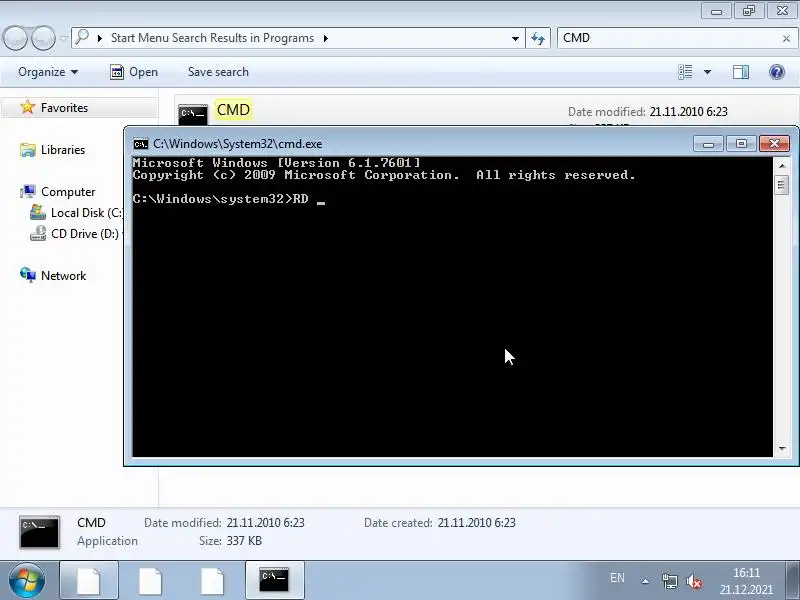Image resolution: width=800 pixels, height=600 pixels.
Task: Open the clock showing 16:11
Action: (x=746, y=581)
